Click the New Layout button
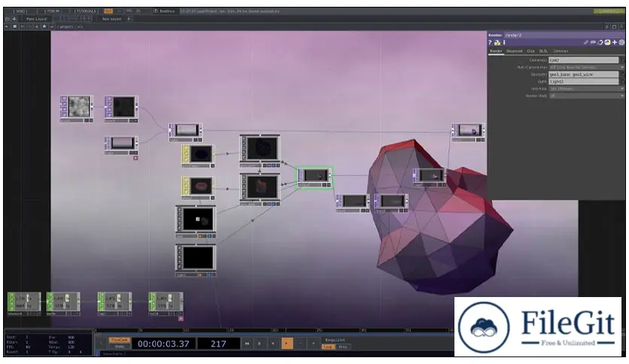Viewport: 629px width, 364px height. click(x=111, y=19)
